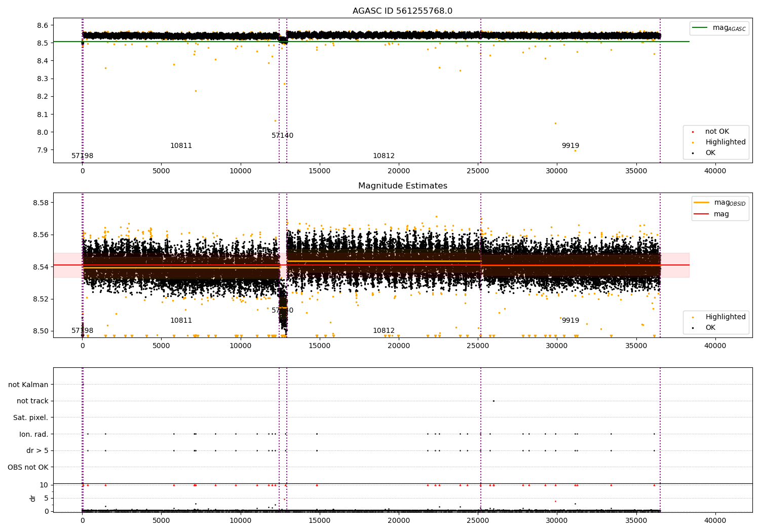Click the 10812 label in the Magnitude Estimates plot
This screenshot has height=532, width=760.
point(384,331)
